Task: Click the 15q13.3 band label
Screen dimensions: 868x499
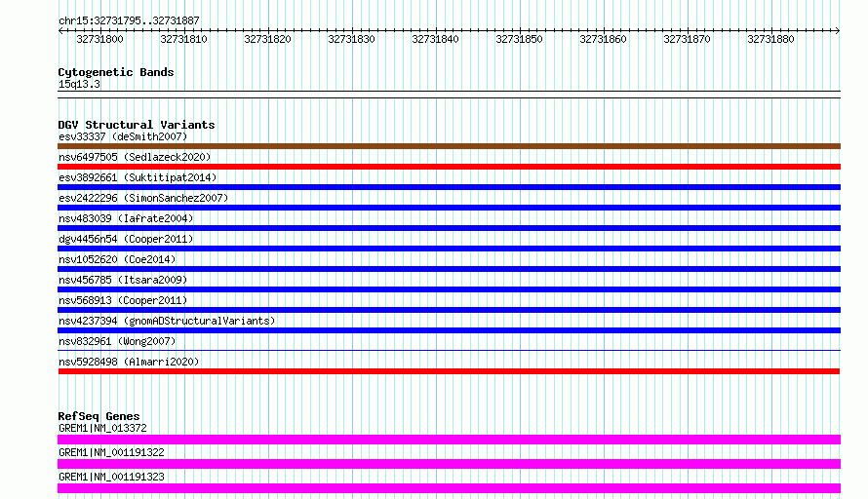Action: pos(79,84)
